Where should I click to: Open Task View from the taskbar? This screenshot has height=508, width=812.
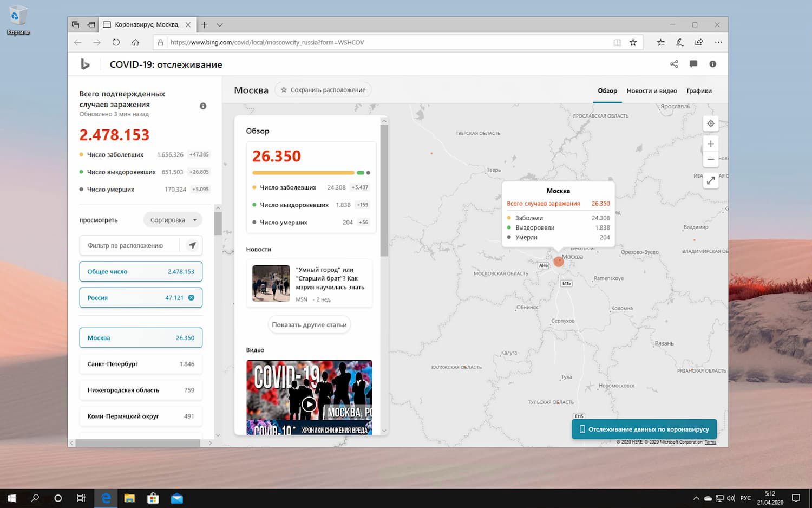[81, 498]
